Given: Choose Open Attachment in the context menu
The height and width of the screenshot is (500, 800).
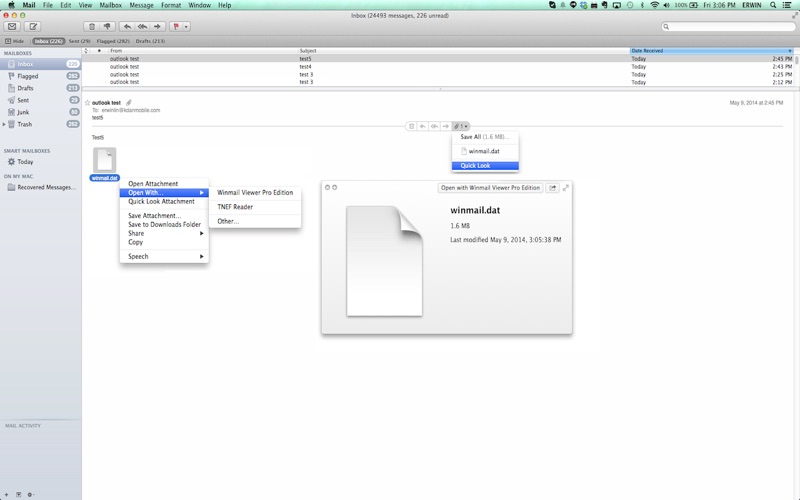Looking at the screenshot, I should point(164,184).
